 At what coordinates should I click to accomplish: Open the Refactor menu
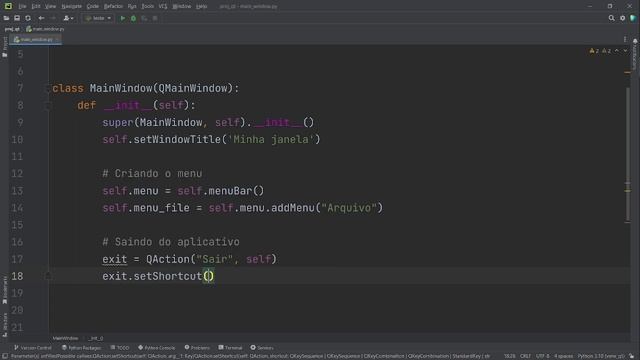tap(113, 7)
